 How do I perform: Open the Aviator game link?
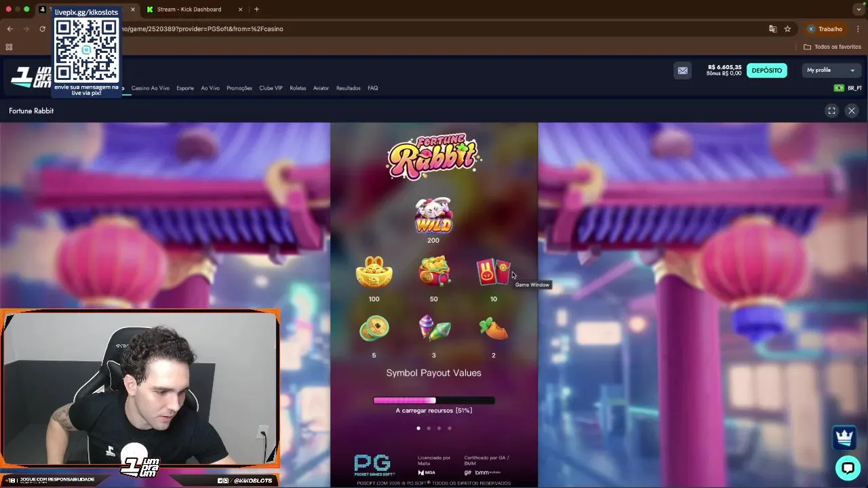(321, 88)
